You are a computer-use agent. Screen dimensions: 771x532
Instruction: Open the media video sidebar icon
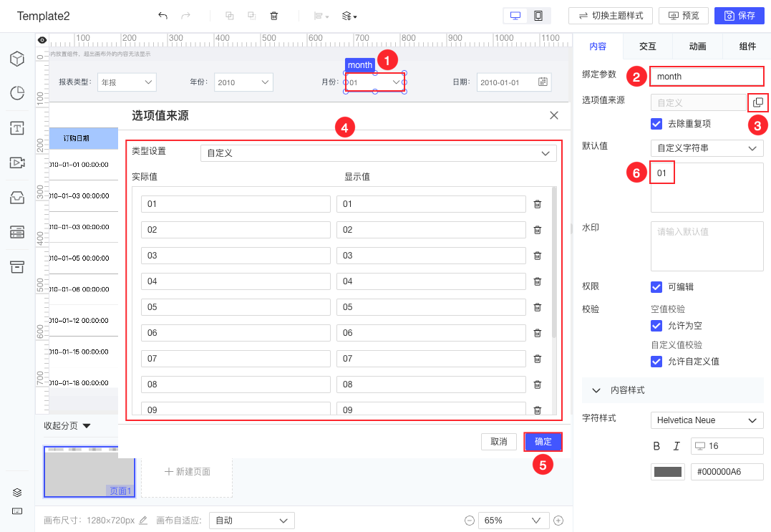tap(17, 163)
